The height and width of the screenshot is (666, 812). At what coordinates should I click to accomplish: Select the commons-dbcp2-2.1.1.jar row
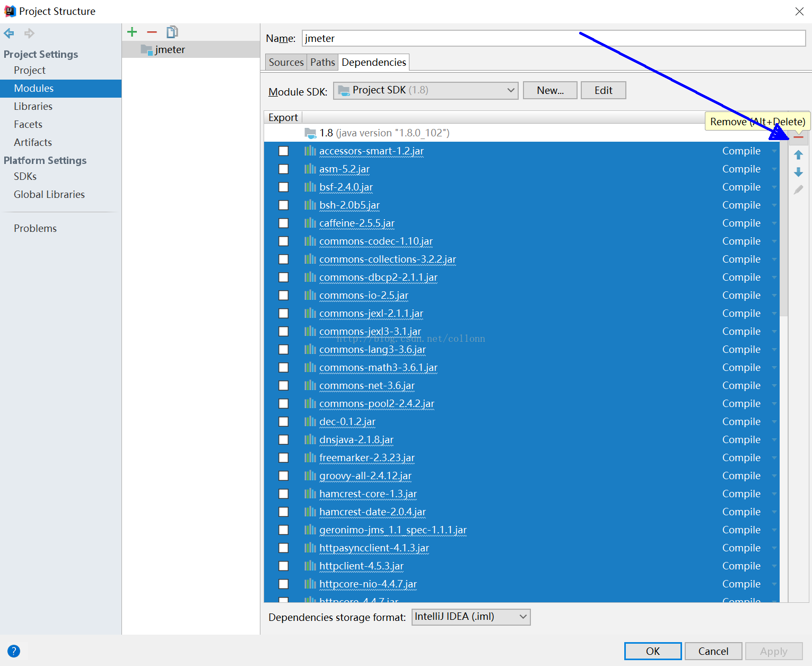pos(521,278)
